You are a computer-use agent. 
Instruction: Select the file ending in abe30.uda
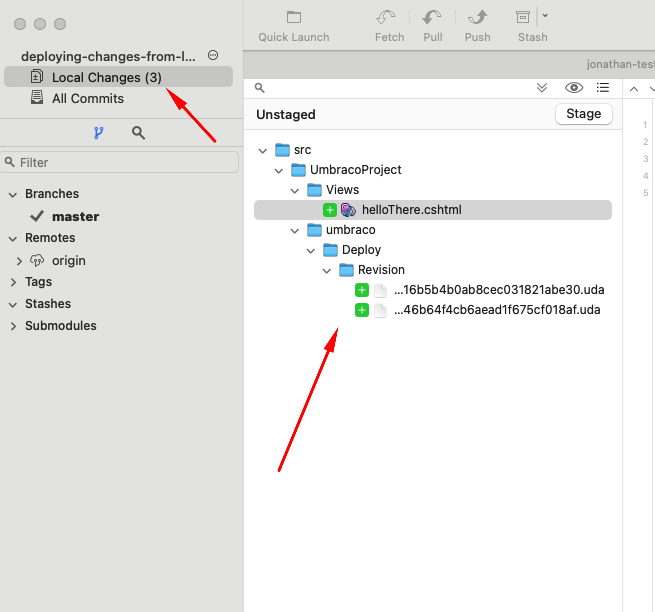tap(499, 289)
